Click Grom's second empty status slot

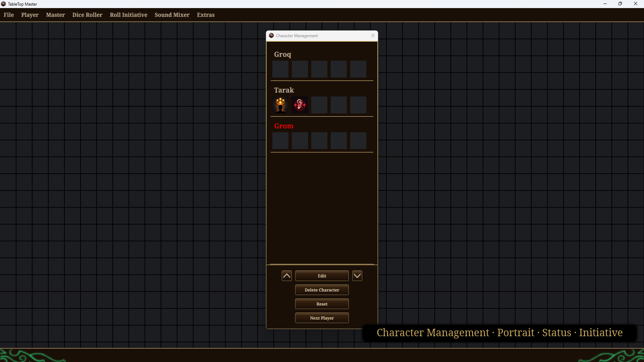300,141
